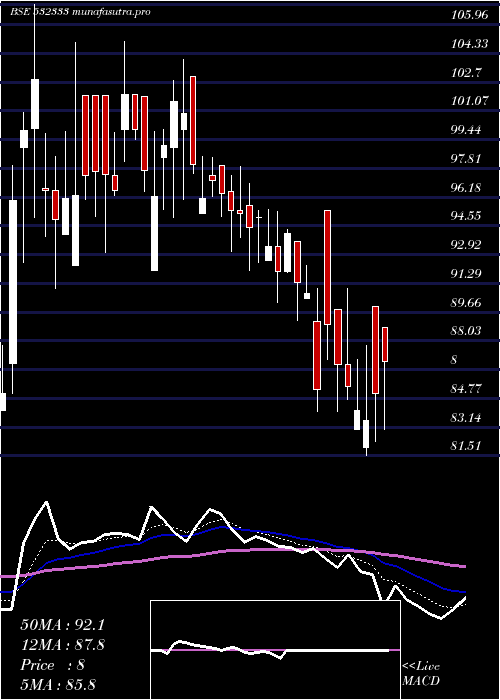Click the Price : 8 readout
This screenshot has width=500, height=700.
coord(53,665)
